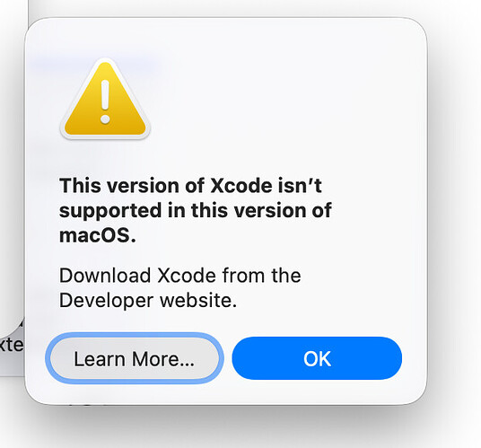Click the 'OK' label on the blue button

coord(317,358)
